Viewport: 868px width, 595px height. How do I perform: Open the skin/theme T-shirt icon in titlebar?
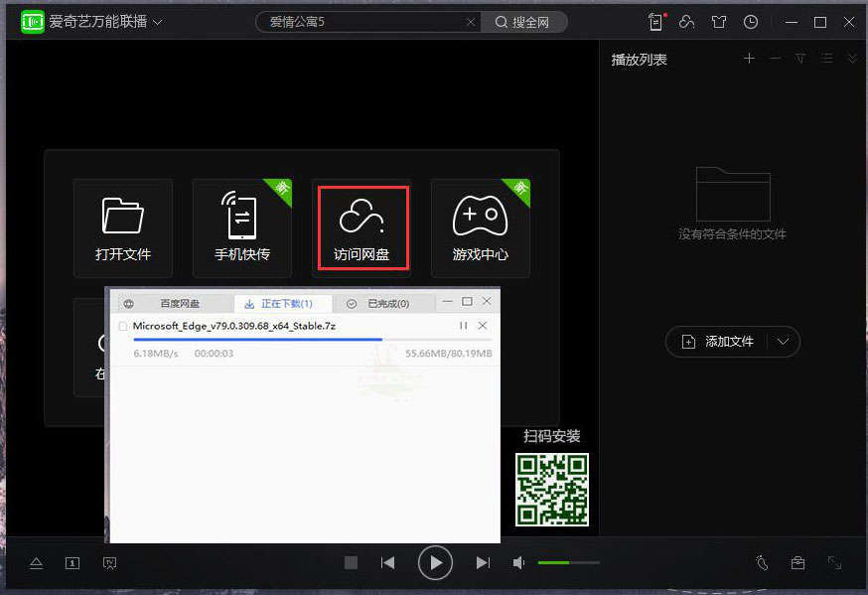pos(719,21)
